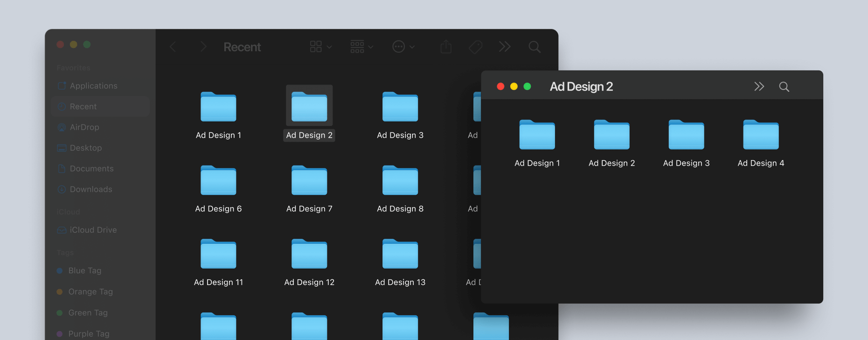This screenshot has height=340, width=868.
Task: Open the Action ellipsis menu
Action: [x=398, y=47]
